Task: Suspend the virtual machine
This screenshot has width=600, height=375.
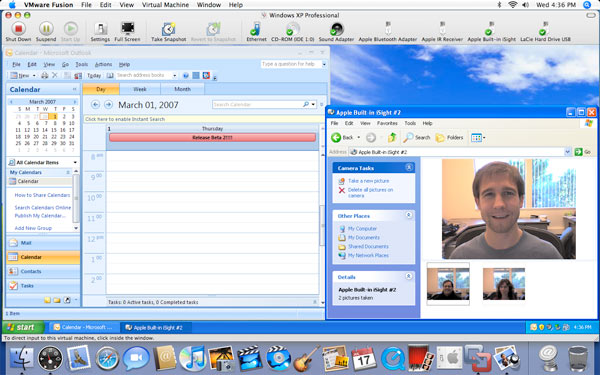Action: point(46,32)
